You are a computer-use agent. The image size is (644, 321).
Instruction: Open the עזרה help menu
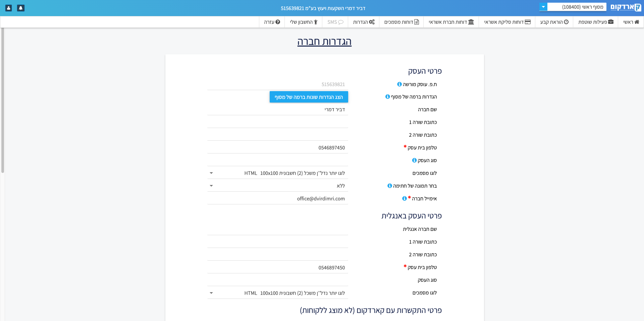click(272, 22)
